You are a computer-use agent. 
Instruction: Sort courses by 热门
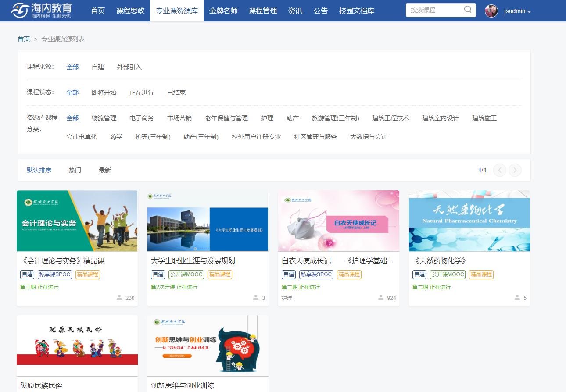pyautogui.click(x=75, y=170)
